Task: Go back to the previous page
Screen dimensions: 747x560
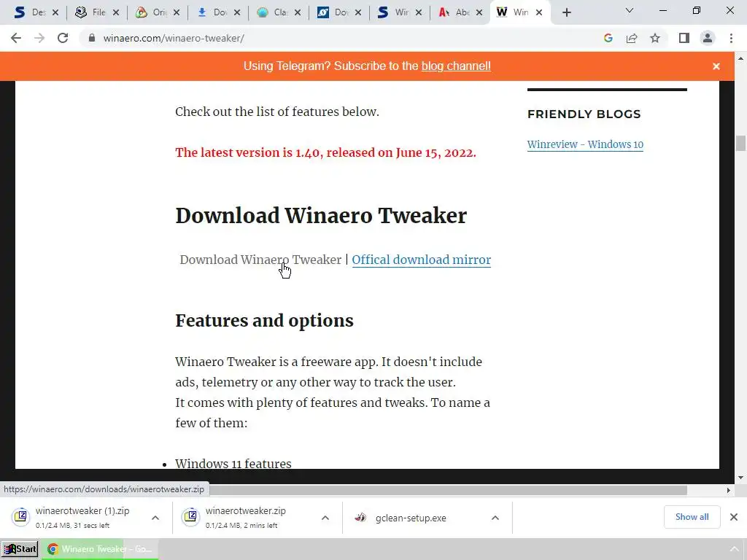Action: (x=16, y=38)
